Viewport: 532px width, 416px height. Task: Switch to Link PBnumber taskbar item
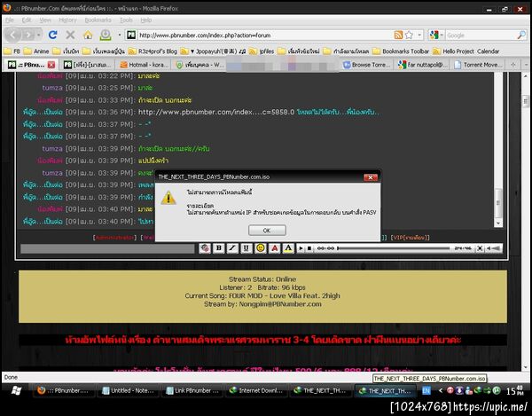pos(192,391)
